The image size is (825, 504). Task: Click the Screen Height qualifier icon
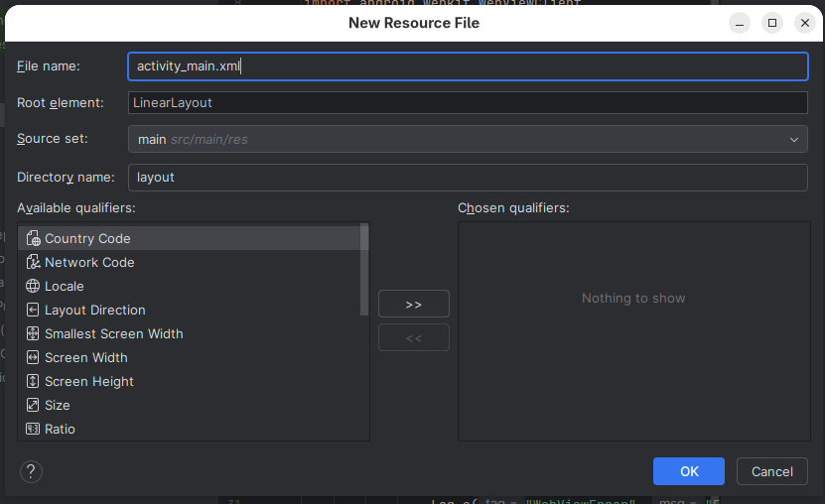tap(33, 382)
